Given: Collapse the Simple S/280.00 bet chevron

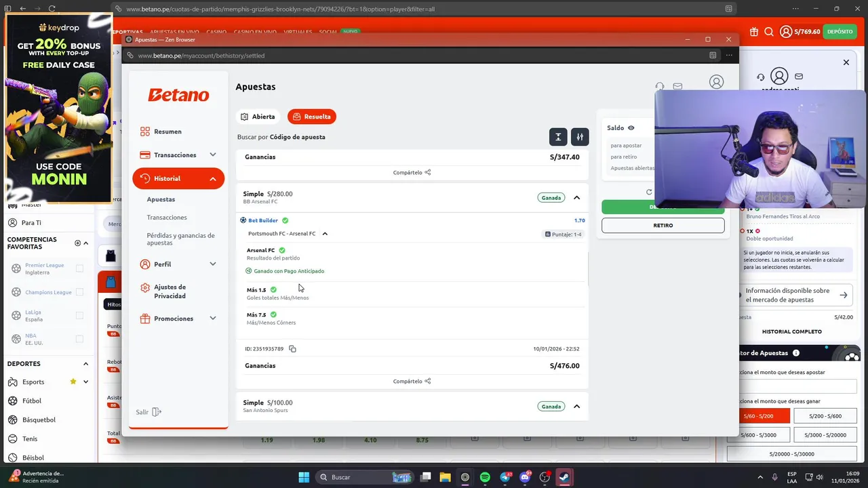Looking at the screenshot, I should pos(576,198).
